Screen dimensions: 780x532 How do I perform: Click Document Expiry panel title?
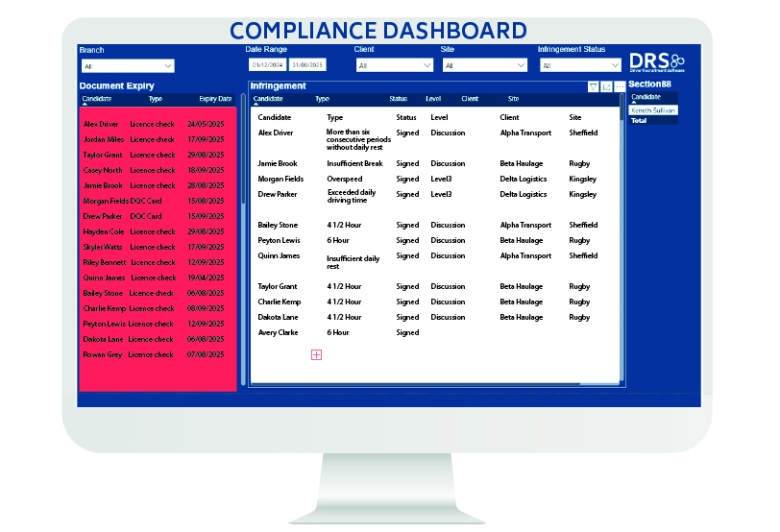[x=117, y=85]
